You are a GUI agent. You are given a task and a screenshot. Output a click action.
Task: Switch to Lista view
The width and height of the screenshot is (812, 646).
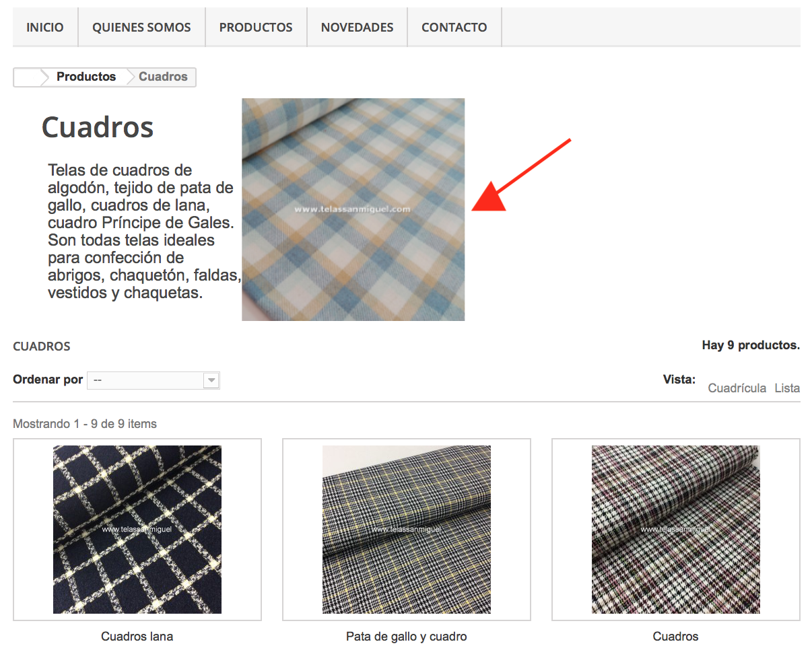click(787, 388)
